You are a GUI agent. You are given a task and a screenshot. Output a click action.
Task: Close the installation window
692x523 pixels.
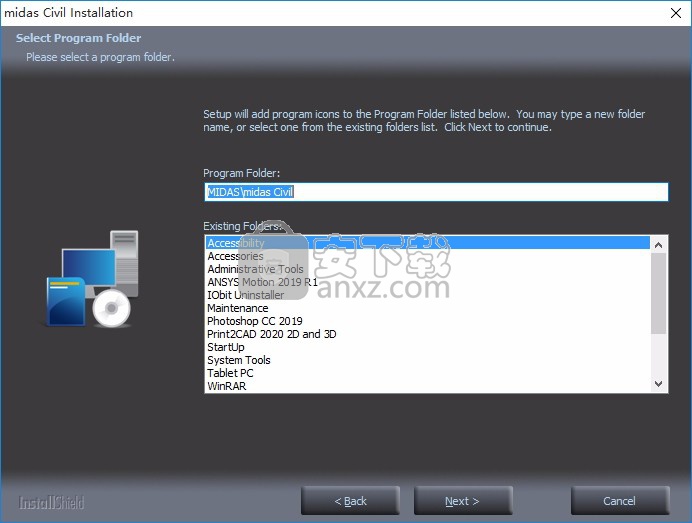click(x=670, y=13)
